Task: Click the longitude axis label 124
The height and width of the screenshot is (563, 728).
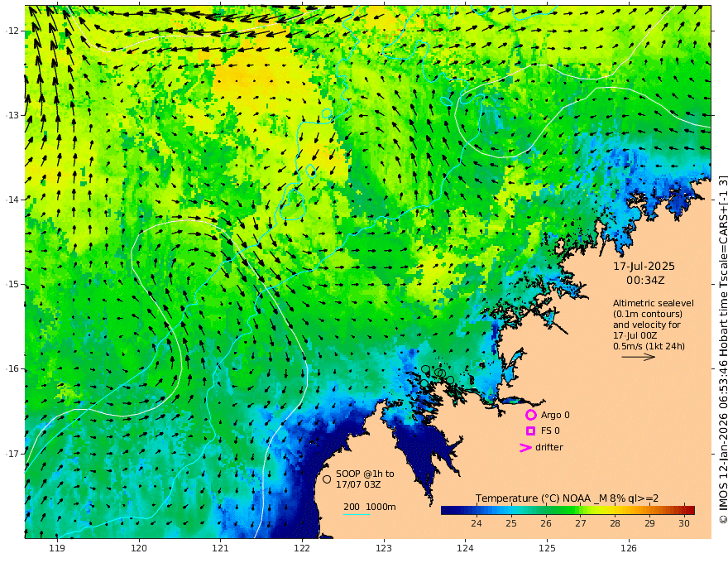Action: coord(466,549)
